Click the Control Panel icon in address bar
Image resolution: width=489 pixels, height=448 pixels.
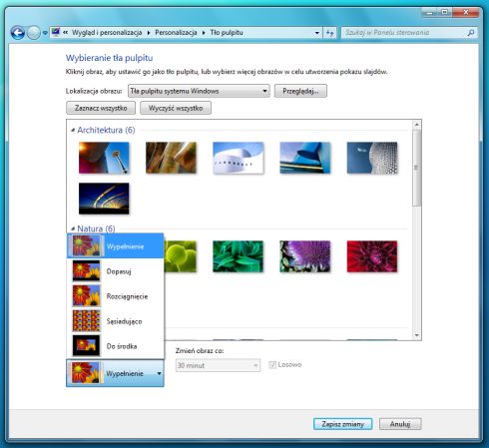(56, 32)
